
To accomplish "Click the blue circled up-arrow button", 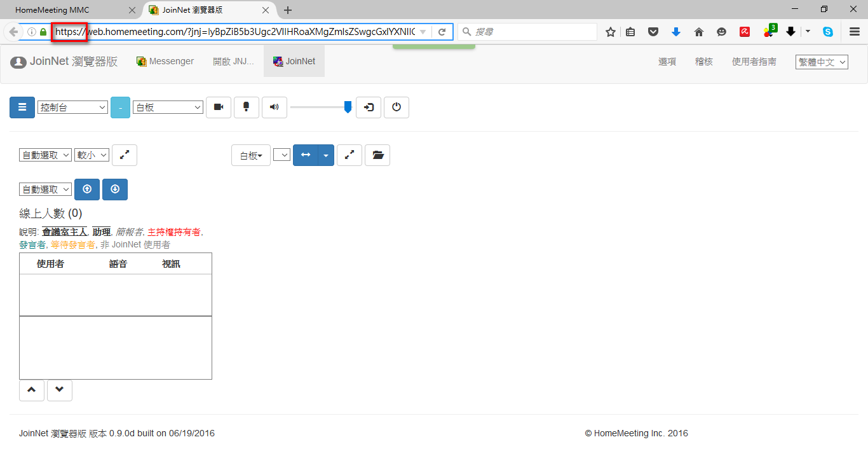I will click(87, 190).
